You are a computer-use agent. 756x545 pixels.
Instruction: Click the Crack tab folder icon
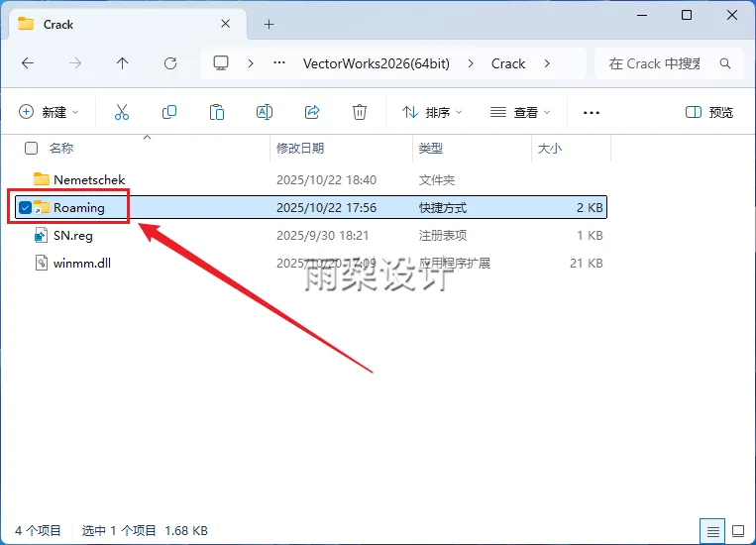tap(26, 23)
